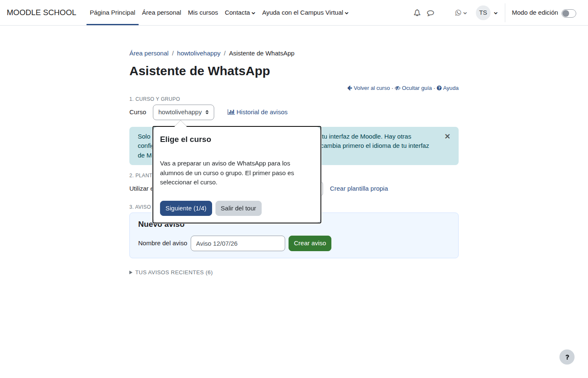Open Mis cursos menu item
588x378 pixels.
click(x=203, y=13)
